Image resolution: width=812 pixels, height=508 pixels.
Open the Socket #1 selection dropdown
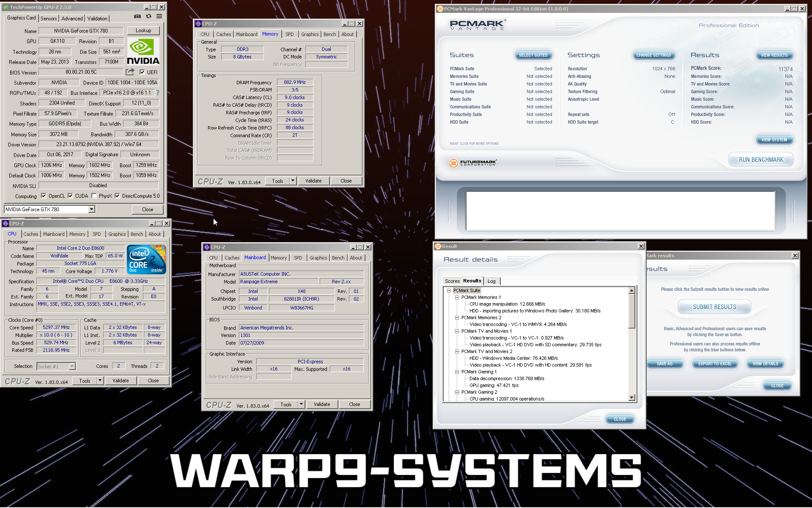(x=72, y=366)
